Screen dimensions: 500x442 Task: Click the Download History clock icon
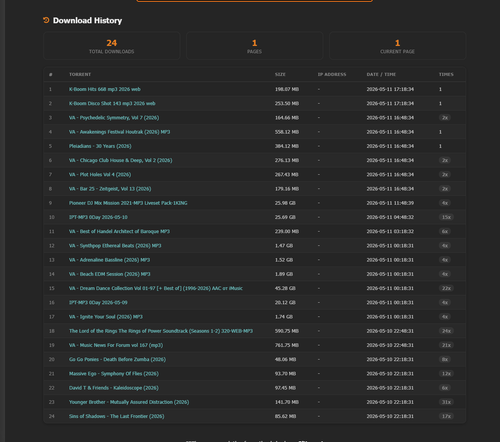(46, 20)
